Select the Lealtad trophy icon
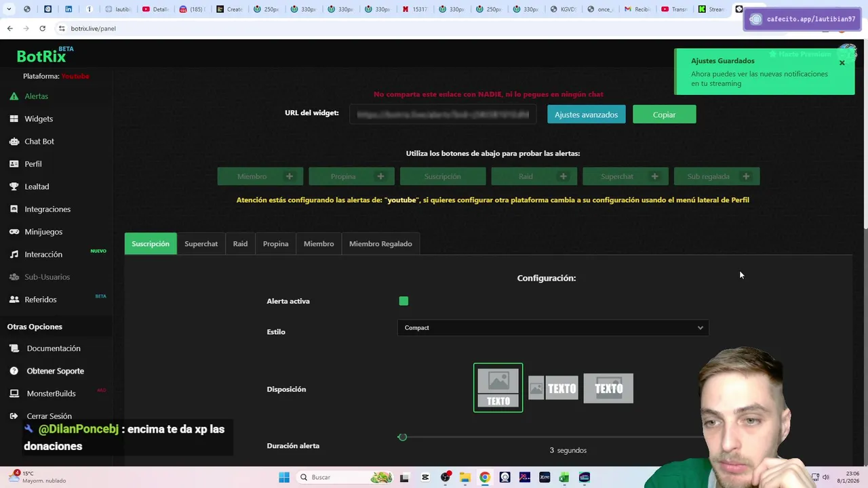Viewport: 868px width, 488px height. pyautogui.click(x=14, y=186)
